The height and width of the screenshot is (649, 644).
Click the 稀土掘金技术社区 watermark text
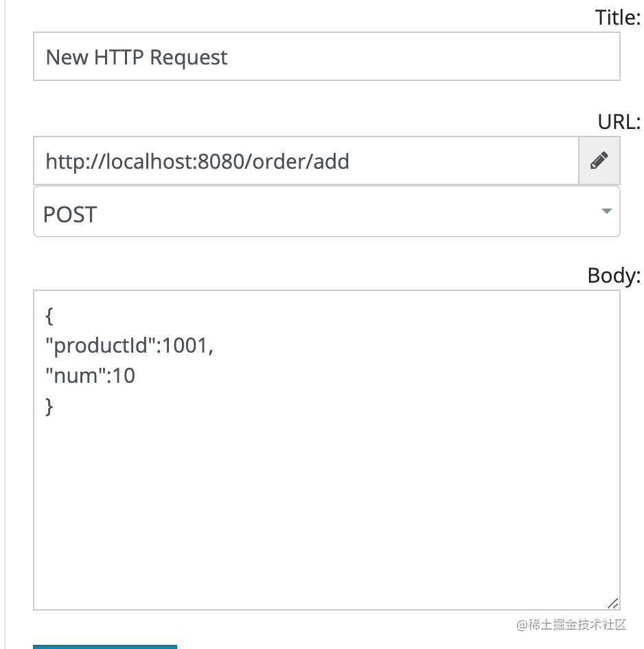tap(572, 624)
